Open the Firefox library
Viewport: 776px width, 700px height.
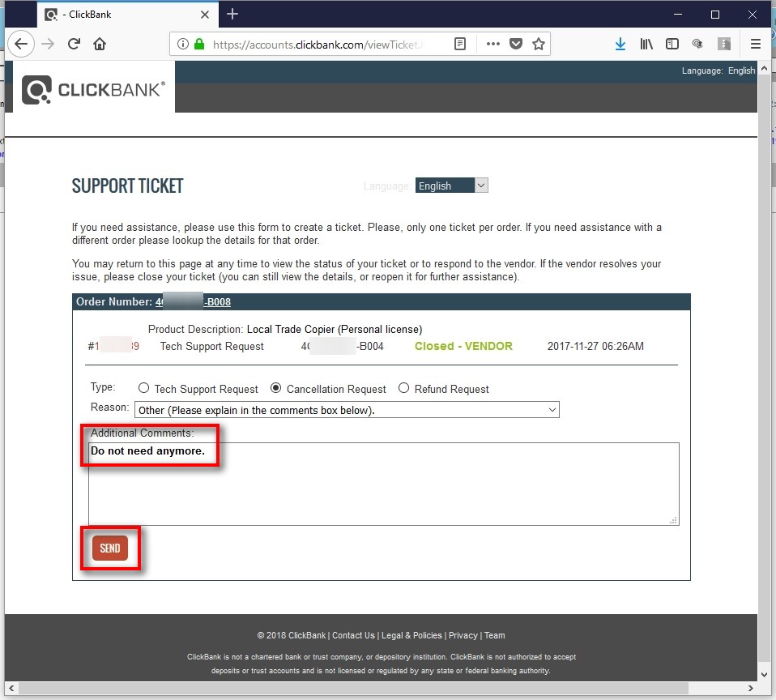pos(646,44)
